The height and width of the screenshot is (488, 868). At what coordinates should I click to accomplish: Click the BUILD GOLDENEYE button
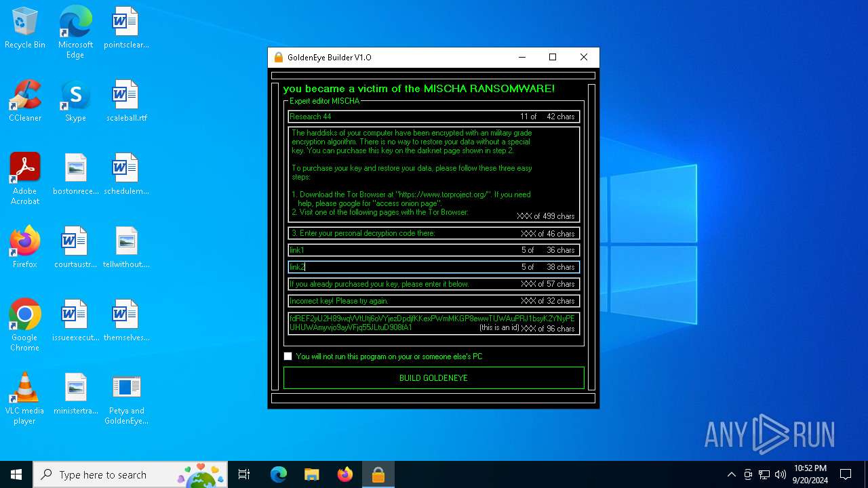click(x=433, y=378)
